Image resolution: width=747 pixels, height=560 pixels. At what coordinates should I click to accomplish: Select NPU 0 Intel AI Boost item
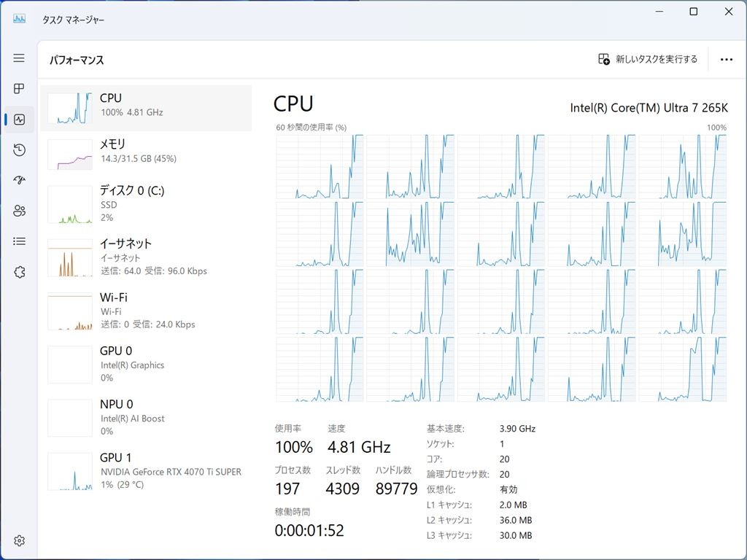pyautogui.click(x=146, y=417)
